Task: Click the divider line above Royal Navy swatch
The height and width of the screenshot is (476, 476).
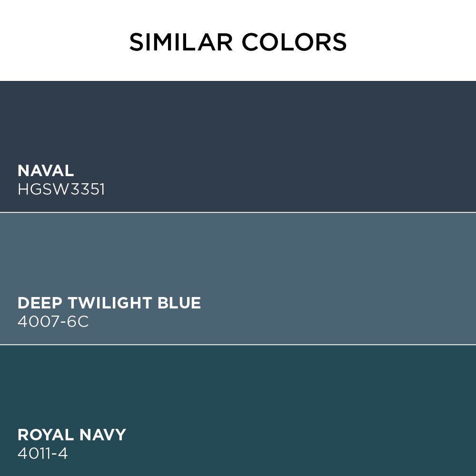Action: (x=238, y=345)
